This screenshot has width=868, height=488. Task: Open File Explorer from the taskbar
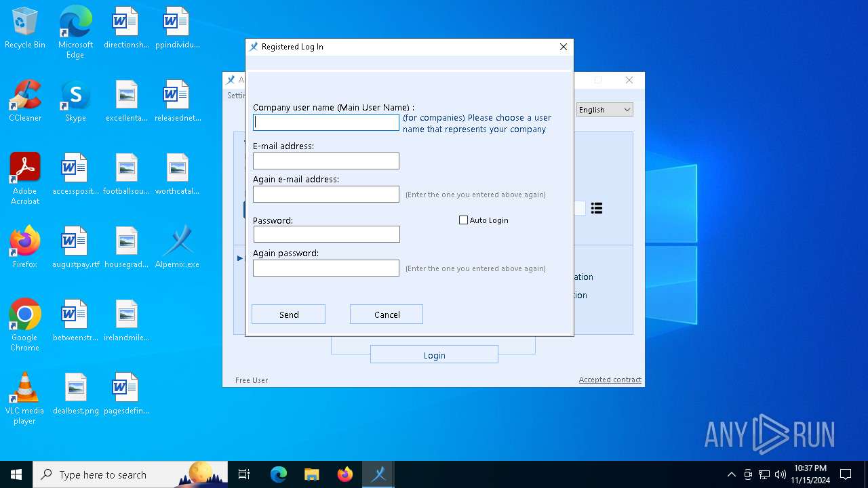(312, 474)
